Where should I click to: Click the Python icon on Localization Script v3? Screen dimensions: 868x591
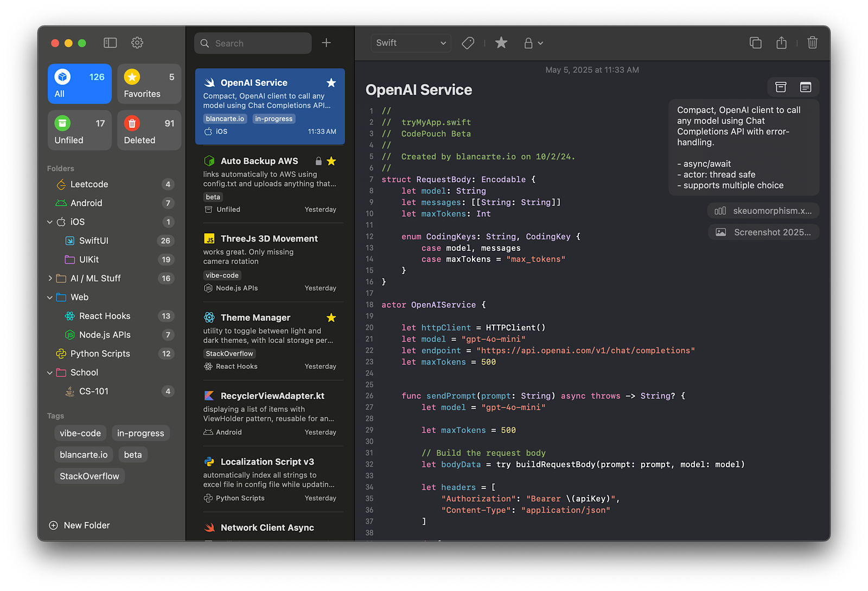coord(209,462)
